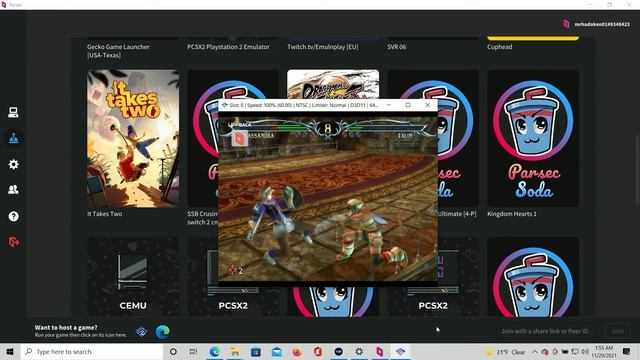Open Microsoft Edge from taskbar

(214, 351)
